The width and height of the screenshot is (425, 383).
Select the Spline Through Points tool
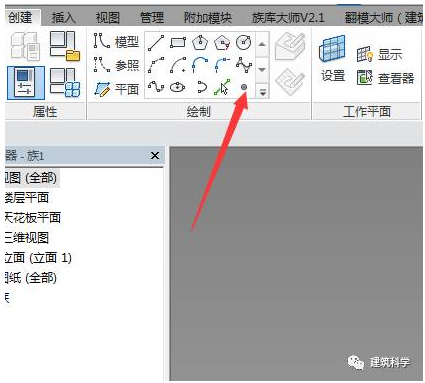tap(244, 65)
